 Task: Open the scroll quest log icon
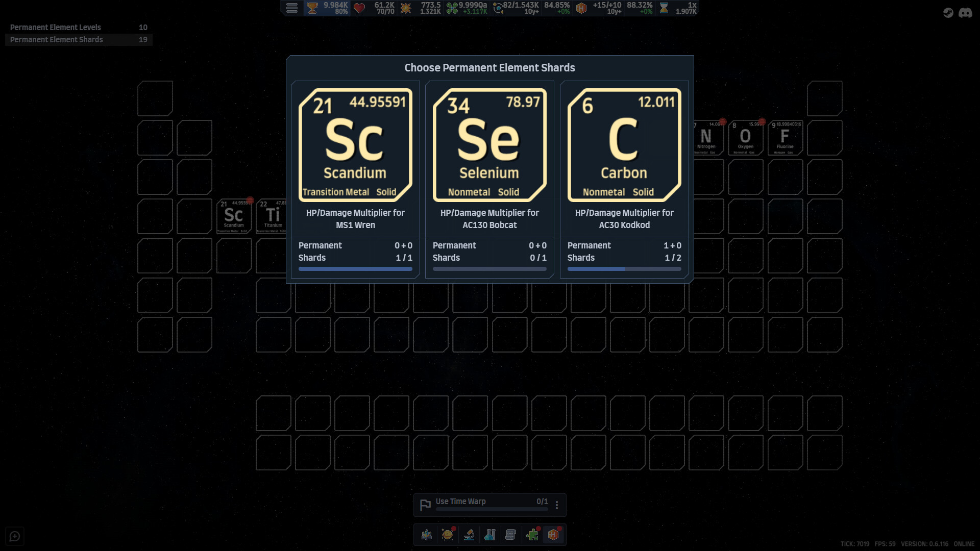(512, 535)
